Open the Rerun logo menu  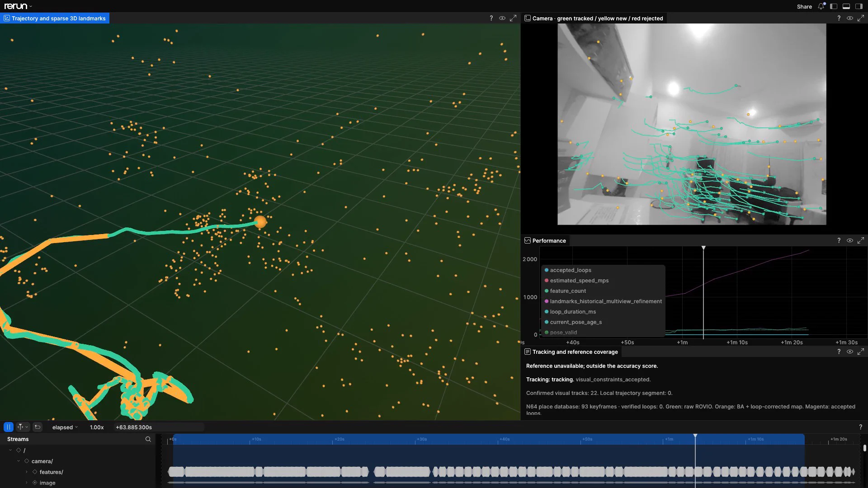click(x=18, y=6)
